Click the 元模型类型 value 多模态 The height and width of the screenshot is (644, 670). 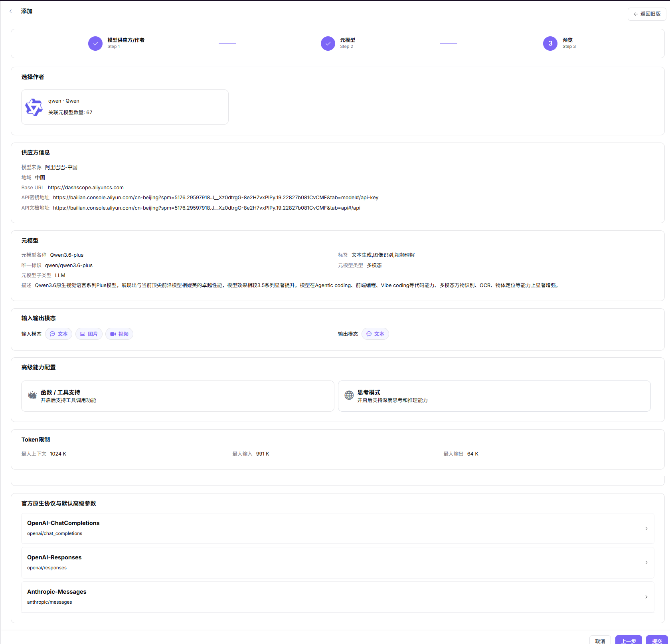pos(374,266)
